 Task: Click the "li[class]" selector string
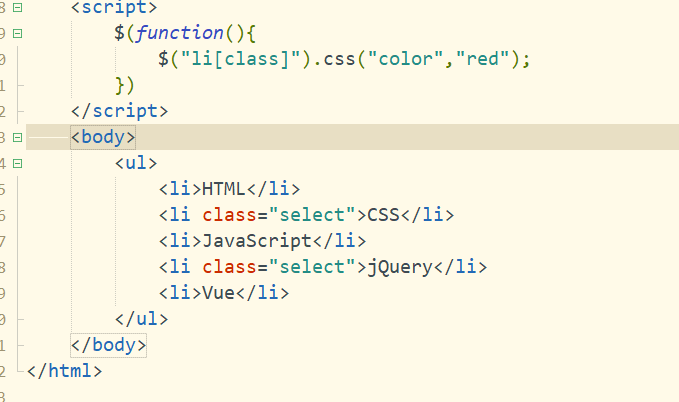click(240, 59)
